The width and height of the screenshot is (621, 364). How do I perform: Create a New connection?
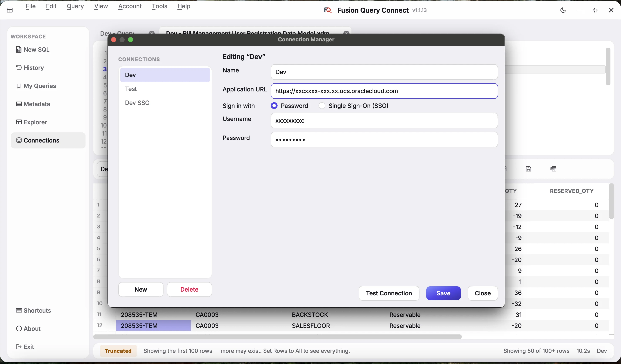(x=141, y=290)
